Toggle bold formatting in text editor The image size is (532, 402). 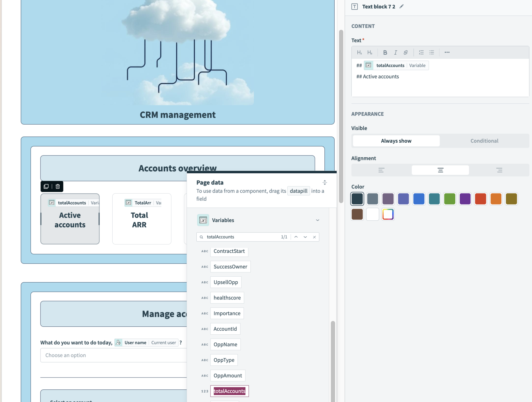pyautogui.click(x=385, y=52)
